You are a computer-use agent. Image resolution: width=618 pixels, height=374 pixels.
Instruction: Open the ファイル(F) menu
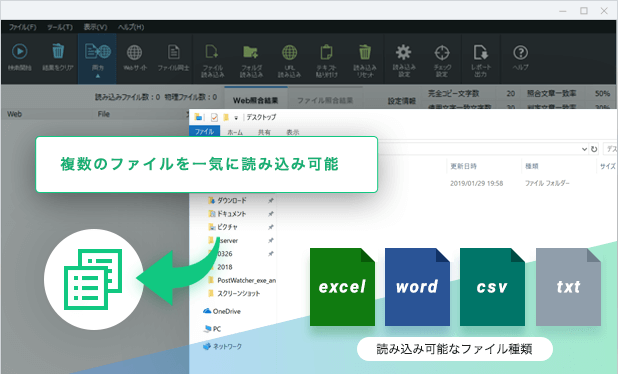(22, 27)
